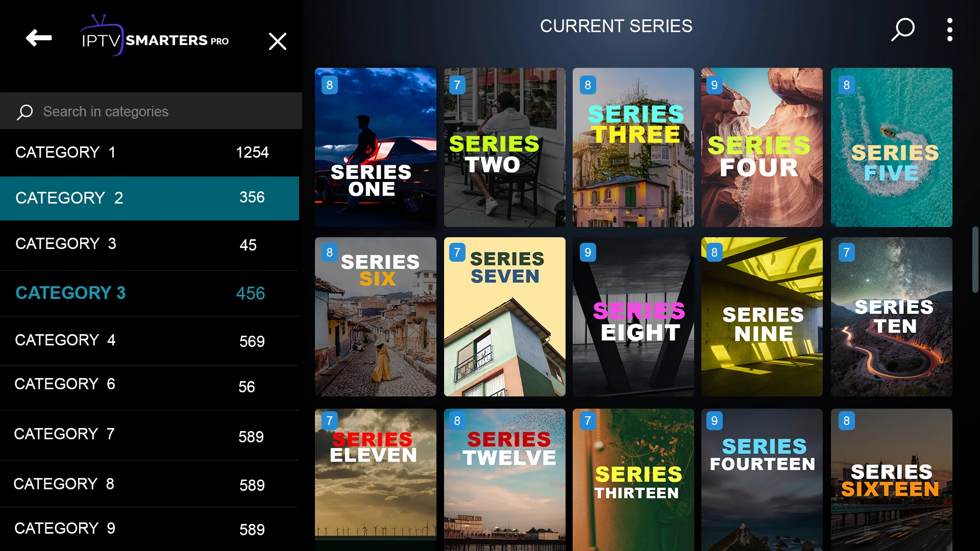Click the search icon in top right

(902, 30)
